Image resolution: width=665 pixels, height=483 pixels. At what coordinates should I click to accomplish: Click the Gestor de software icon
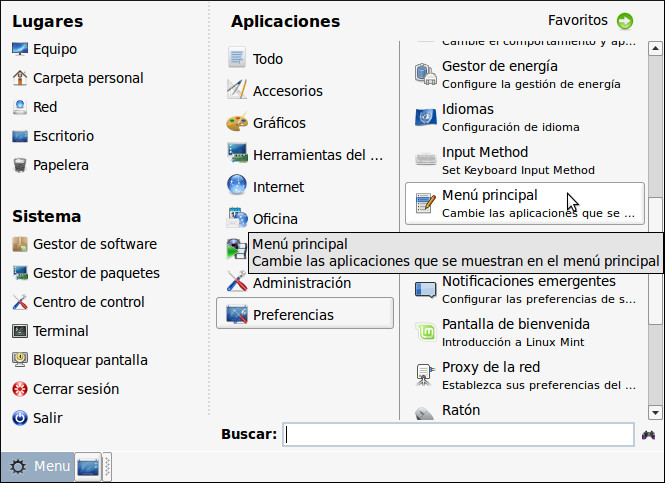pos(20,244)
